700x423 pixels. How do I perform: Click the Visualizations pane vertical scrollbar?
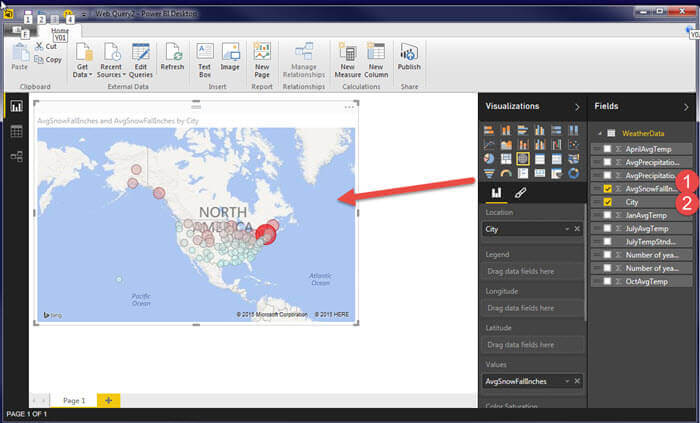coord(585,261)
